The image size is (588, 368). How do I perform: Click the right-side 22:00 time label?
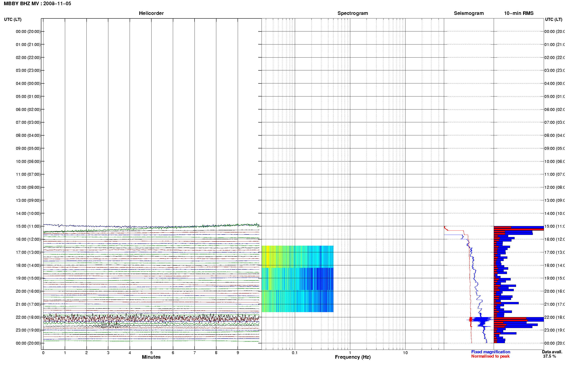coord(554,317)
